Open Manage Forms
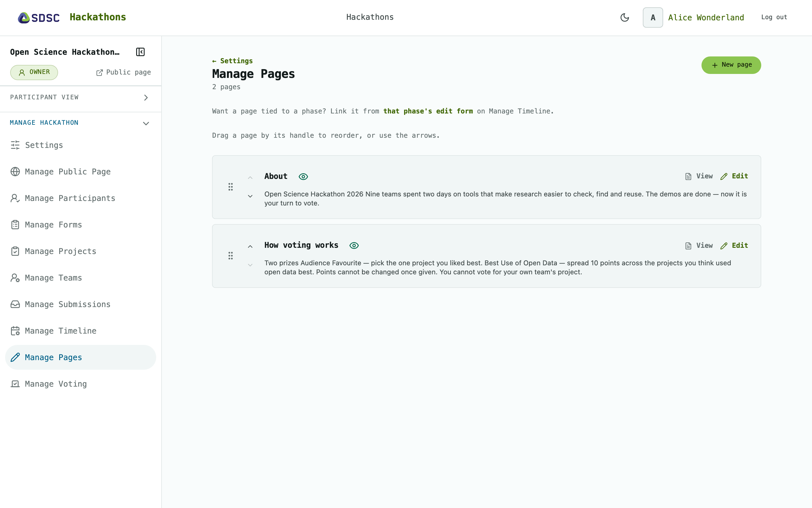Viewport: 812px width, 508px height. tap(81, 225)
